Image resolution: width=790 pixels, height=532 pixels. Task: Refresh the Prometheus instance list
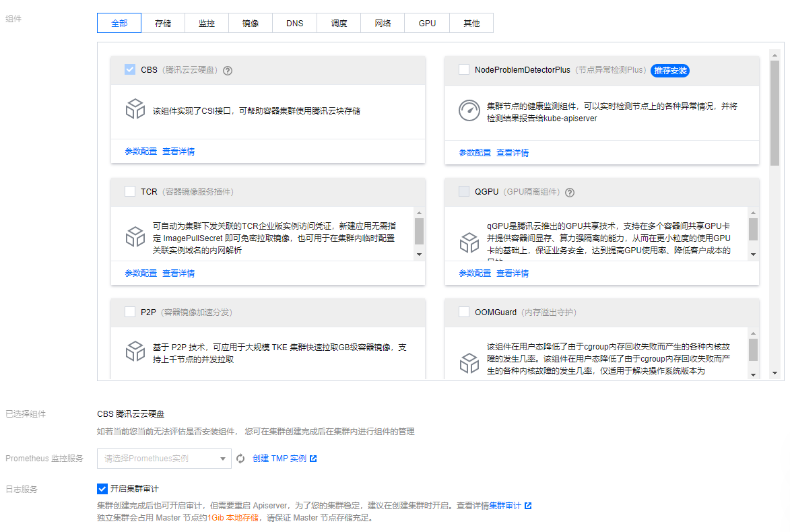pyautogui.click(x=241, y=459)
